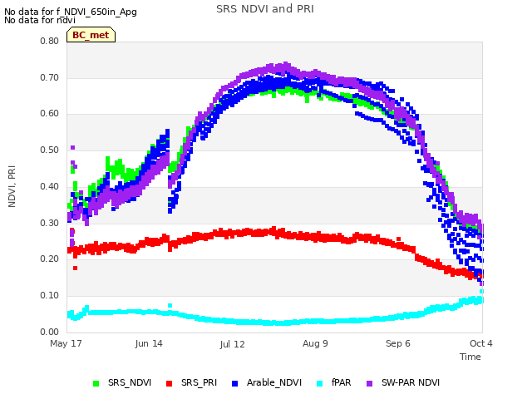Image resolution: width=532 pixels, height=399 pixels.
Task: Click the NDVI, PRI y-axis title
Action: [12, 186]
